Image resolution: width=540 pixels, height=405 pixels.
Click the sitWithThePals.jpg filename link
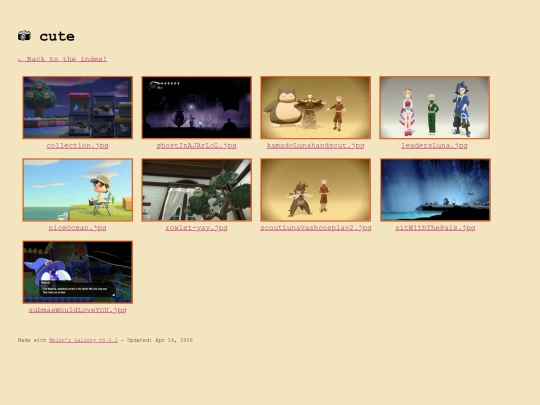(435, 228)
